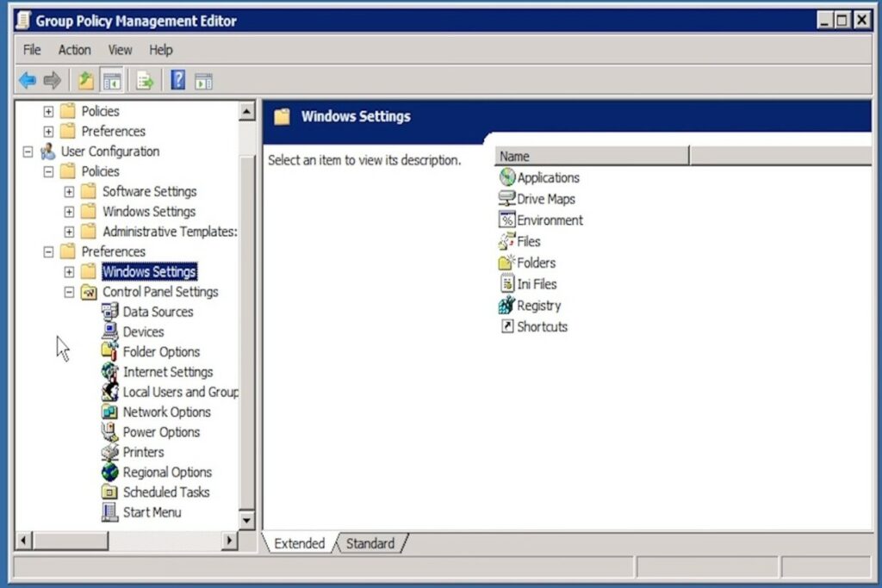The image size is (882, 588).
Task: Open the Environment preference item
Action: [x=550, y=220]
